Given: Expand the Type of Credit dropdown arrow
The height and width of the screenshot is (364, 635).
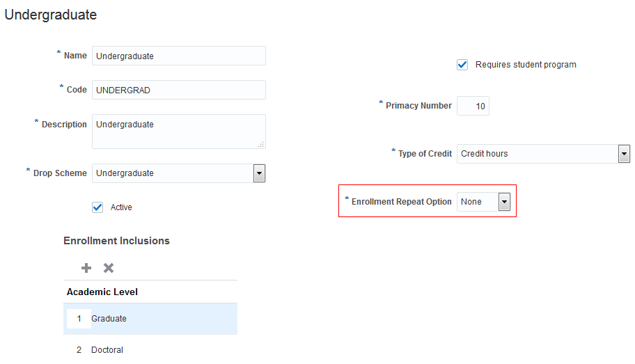Looking at the screenshot, I should coord(624,154).
